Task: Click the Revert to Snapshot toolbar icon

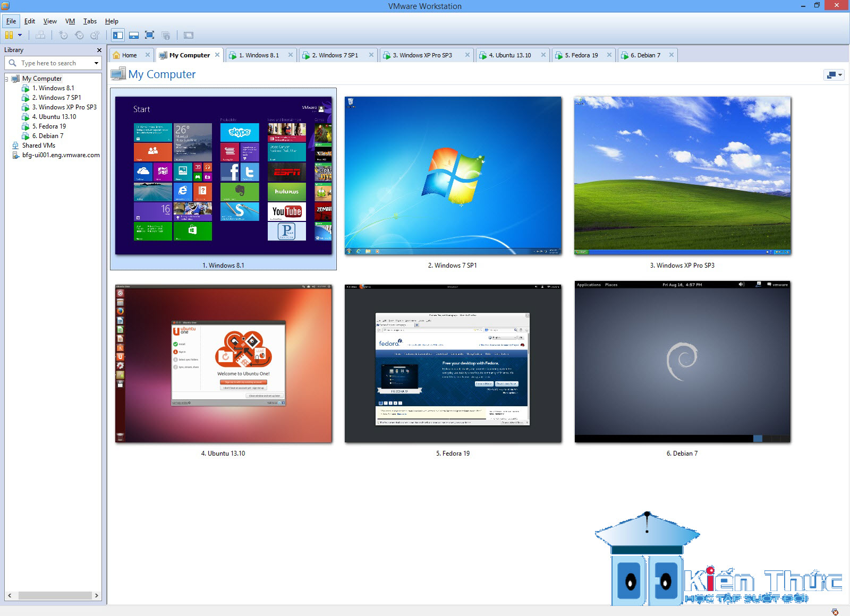Action: tap(79, 36)
